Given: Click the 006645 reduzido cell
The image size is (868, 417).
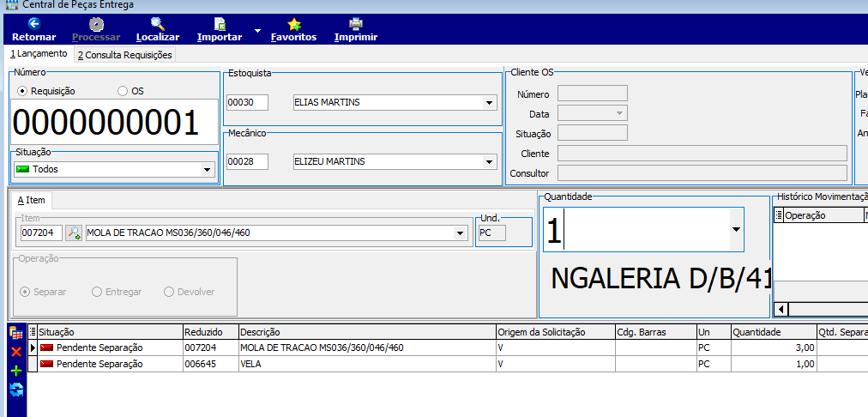Looking at the screenshot, I should pos(210,364).
